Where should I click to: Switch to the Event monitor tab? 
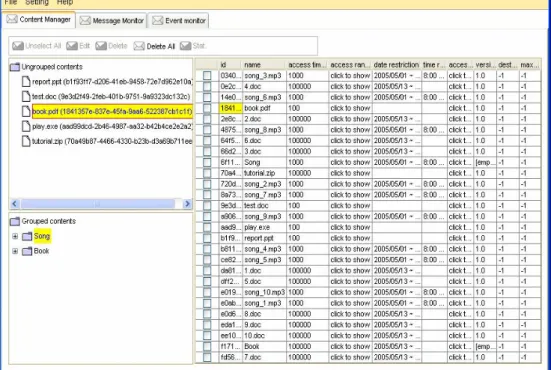click(179, 21)
